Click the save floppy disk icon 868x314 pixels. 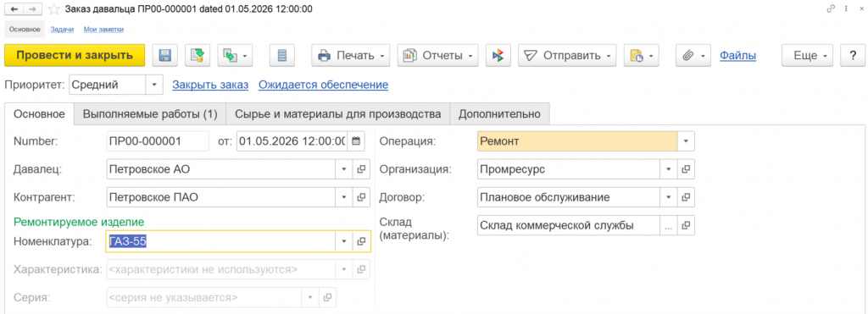(164, 55)
